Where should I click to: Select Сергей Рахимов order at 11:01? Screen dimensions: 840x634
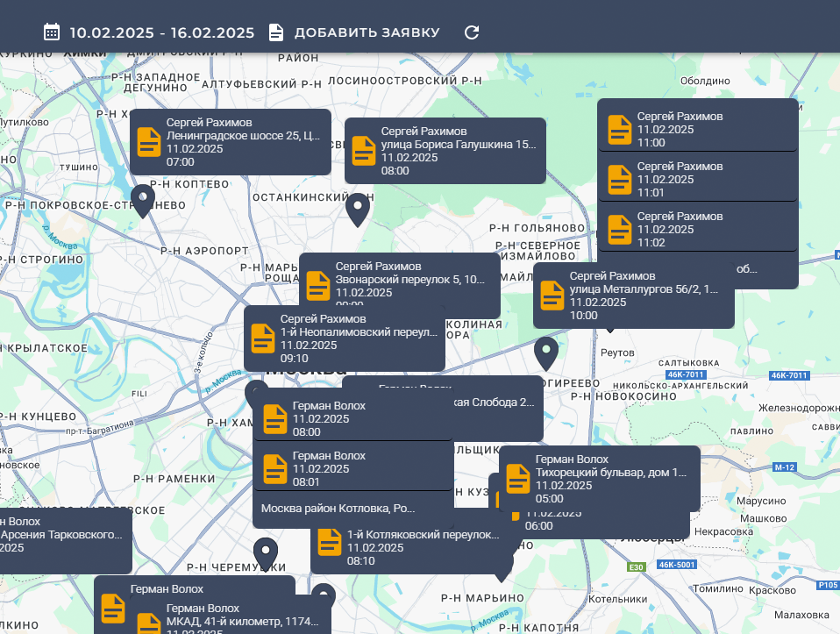click(697, 179)
